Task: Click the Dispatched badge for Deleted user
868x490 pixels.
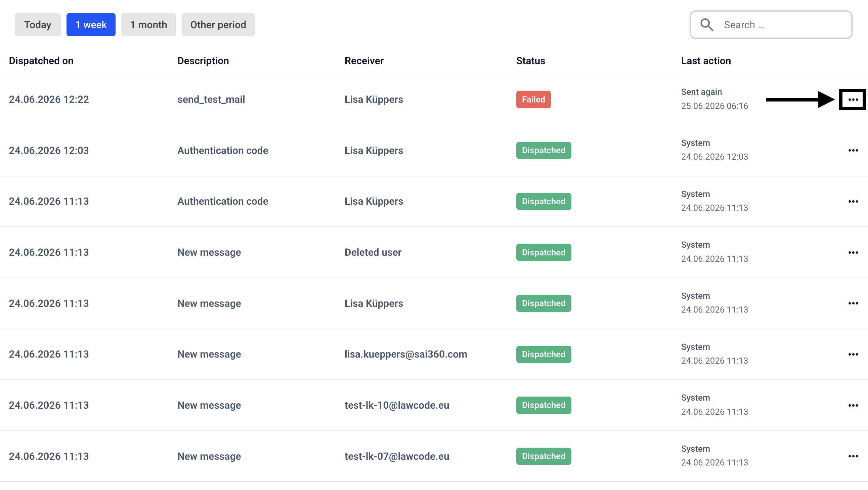Action: (x=544, y=253)
